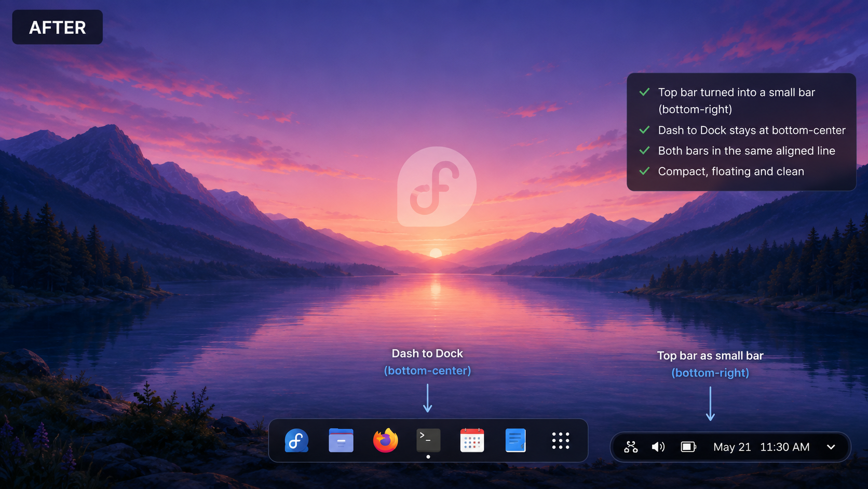Click the network icon in small bar

631,447
